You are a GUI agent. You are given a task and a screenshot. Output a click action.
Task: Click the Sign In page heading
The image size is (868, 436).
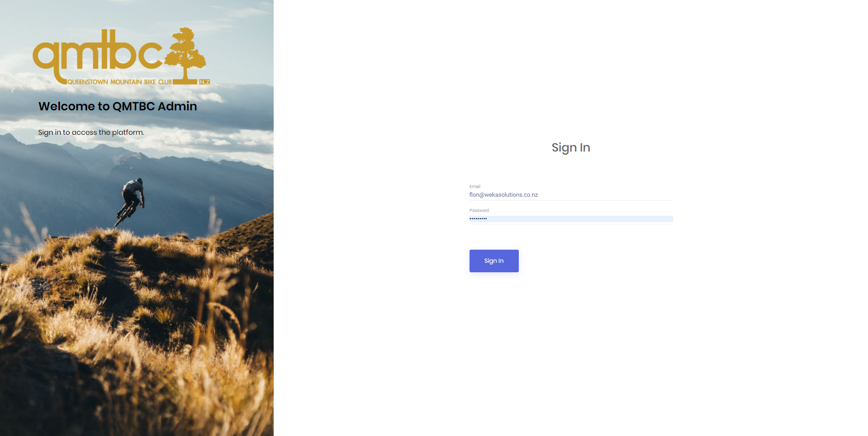click(x=571, y=147)
